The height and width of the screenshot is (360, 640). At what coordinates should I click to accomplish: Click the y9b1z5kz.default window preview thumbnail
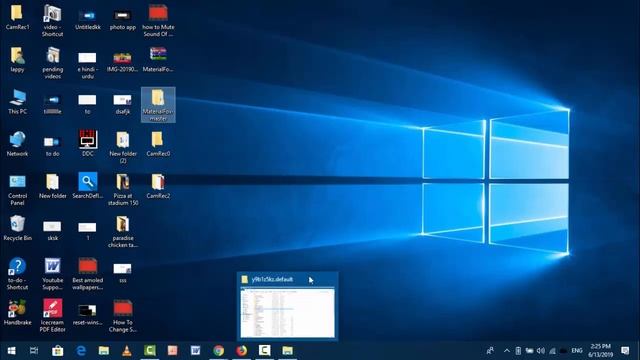pos(287,312)
